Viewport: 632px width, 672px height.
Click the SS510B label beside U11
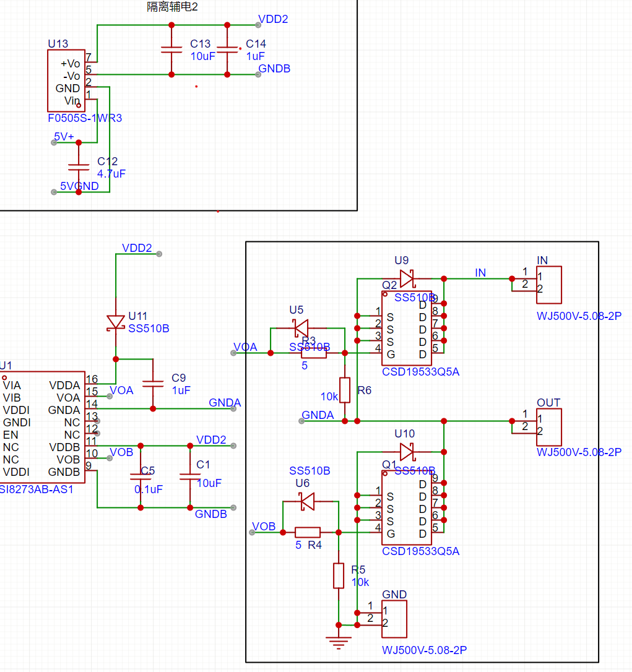coord(149,329)
